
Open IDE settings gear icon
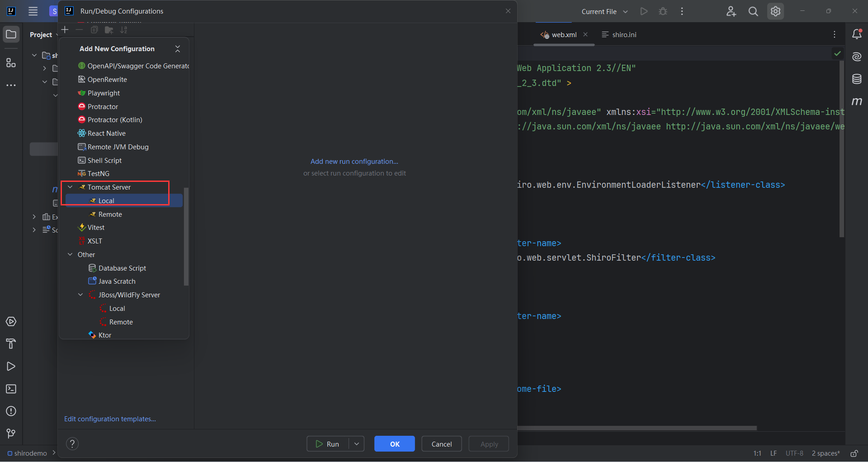(x=776, y=11)
